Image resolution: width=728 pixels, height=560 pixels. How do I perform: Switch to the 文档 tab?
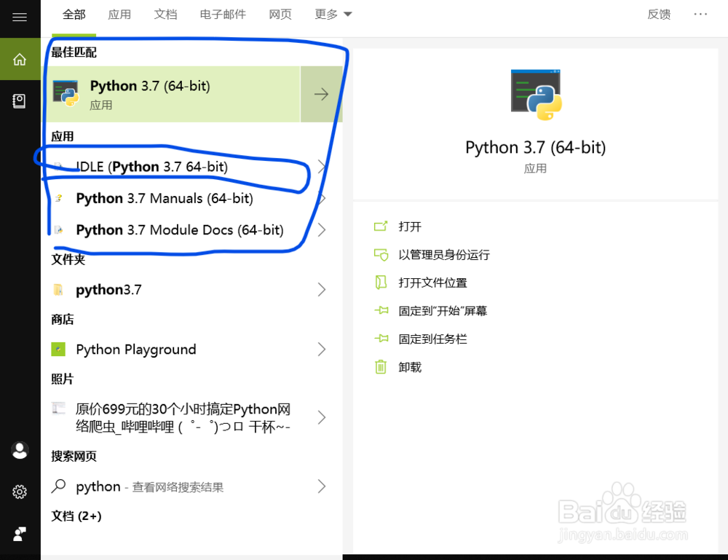pyautogui.click(x=165, y=15)
